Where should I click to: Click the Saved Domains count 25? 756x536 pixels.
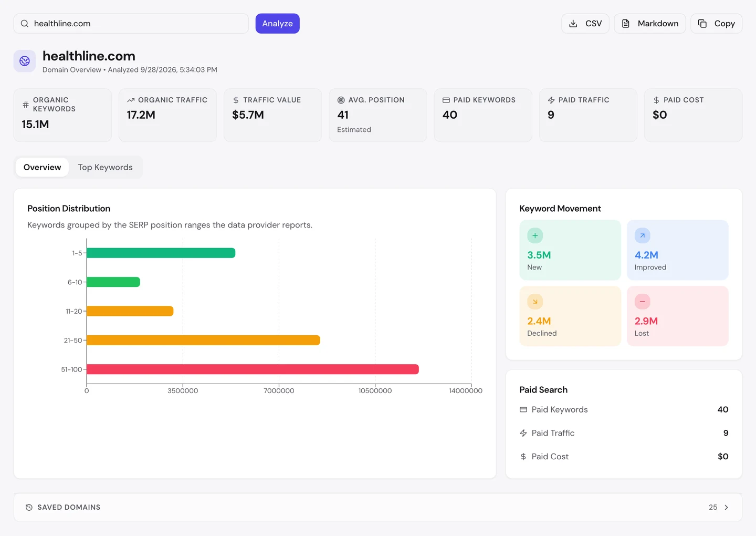pos(713,508)
